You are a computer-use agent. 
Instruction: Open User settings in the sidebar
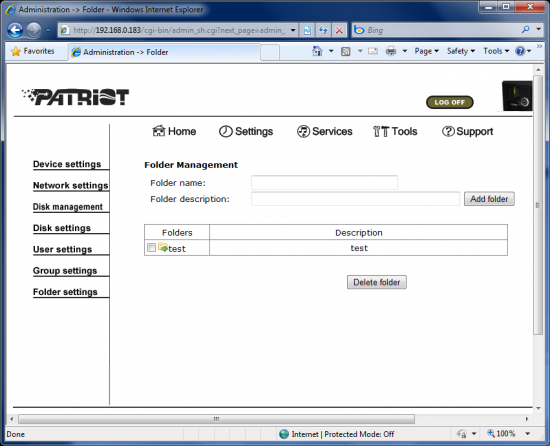click(62, 249)
